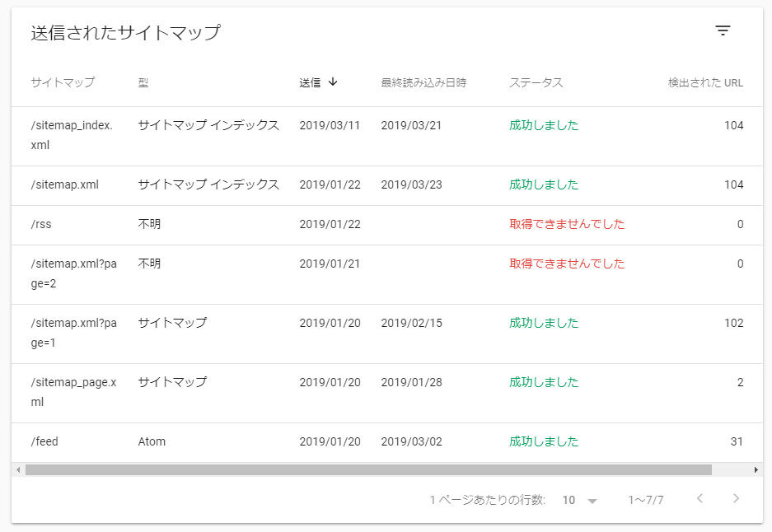Click 取得できませんでした status for 2019/01/21 row
The height and width of the screenshot is (532, 772).
click(567, 264)
